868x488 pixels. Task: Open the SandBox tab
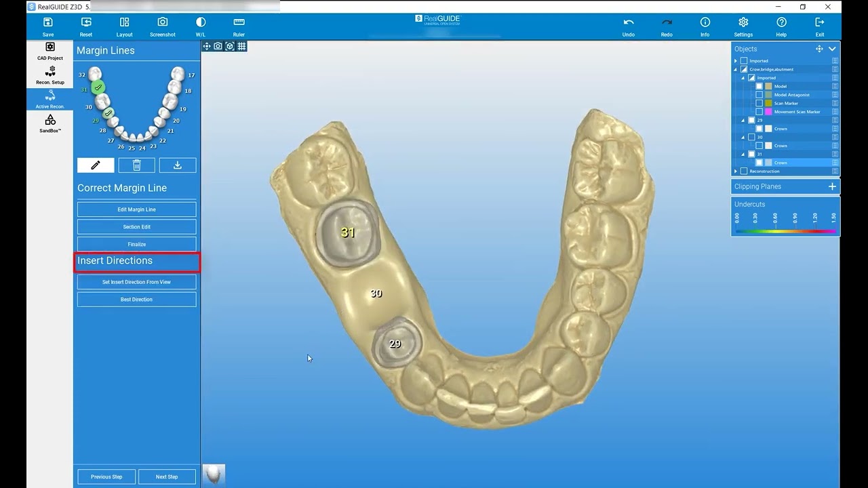click(x=50, y=124)
